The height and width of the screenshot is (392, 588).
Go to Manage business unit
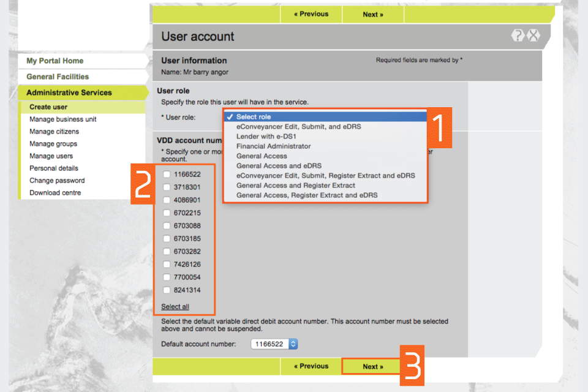(63, 119)
